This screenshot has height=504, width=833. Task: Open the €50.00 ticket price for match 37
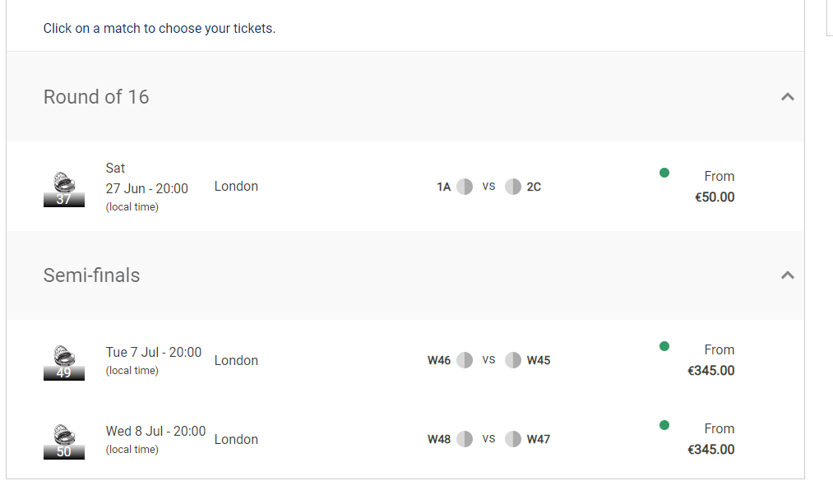[x=715, y=197]
